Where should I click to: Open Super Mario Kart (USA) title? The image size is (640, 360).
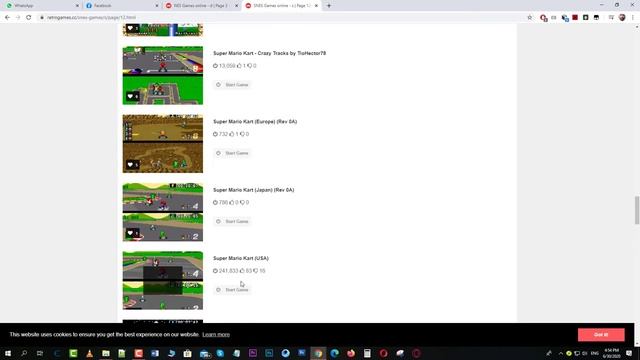coord(241,258)
